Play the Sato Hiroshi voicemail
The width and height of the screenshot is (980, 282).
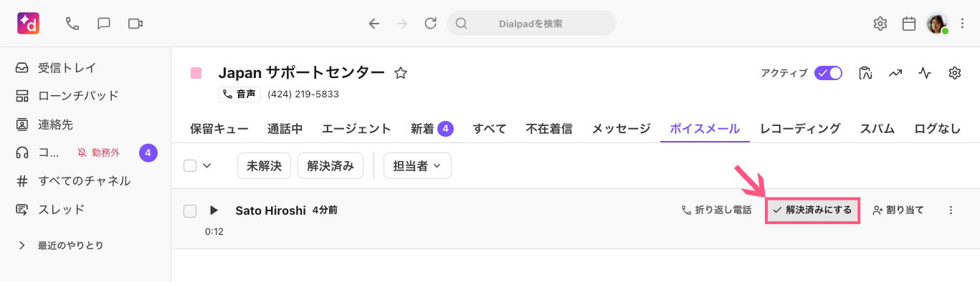(x=214, y=210)
